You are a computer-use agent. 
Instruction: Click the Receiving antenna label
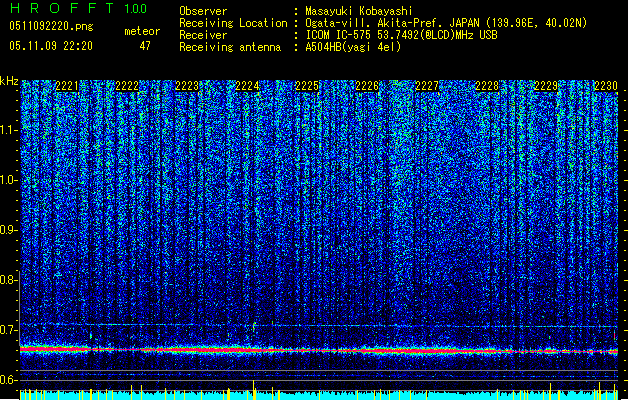click(230, 47)
